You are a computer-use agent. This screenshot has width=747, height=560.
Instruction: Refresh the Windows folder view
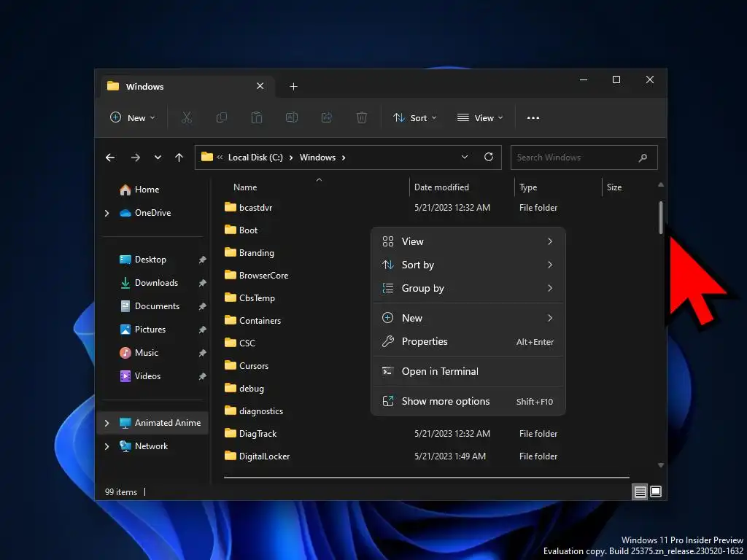point(489,157)
